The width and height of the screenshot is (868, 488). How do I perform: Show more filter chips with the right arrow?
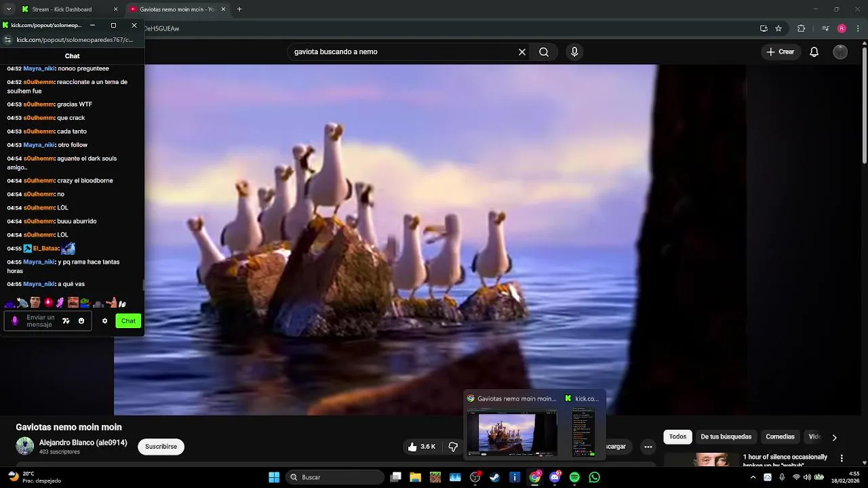click(834, 437)
